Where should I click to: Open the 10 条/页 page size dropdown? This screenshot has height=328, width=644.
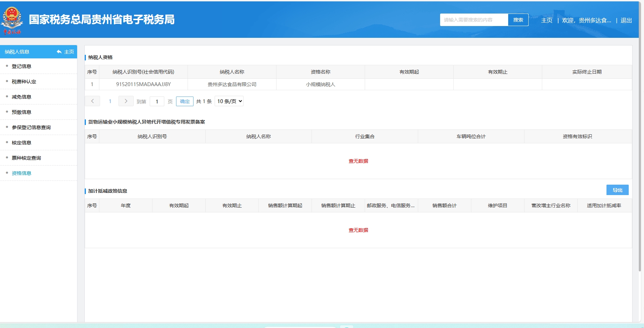point(229,101)
